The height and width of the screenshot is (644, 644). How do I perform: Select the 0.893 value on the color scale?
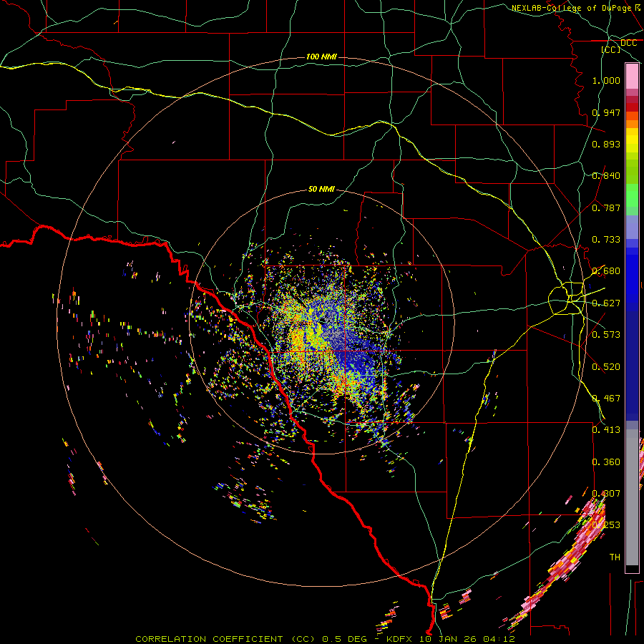click(606, 144)
